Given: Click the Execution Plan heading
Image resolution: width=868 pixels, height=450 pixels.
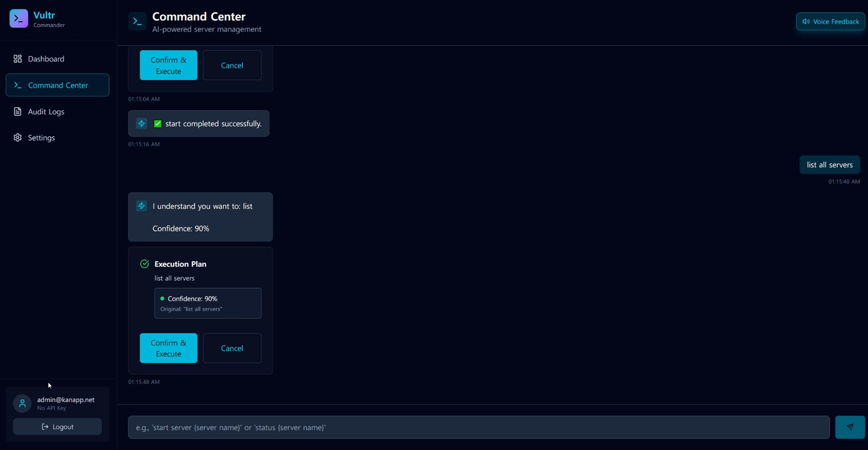Looking at the screenshot, I should [180, 264].
